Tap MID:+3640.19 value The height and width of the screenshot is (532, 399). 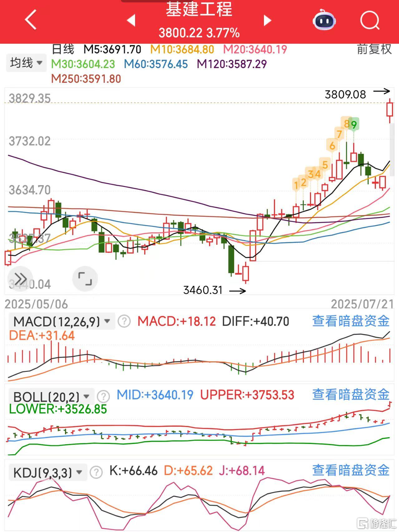point(155,395)
